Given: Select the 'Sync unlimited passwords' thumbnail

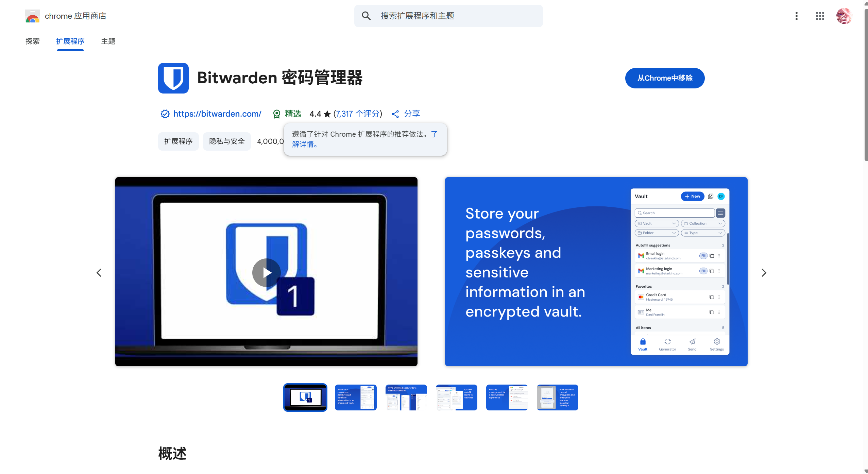Looking at the screenshot, I should coord(406,397).
